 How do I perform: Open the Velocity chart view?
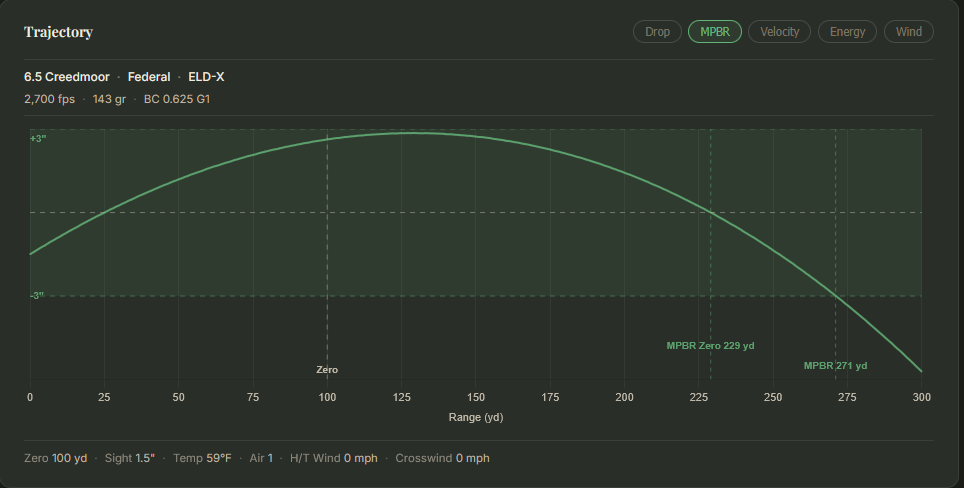coord(779,32)
